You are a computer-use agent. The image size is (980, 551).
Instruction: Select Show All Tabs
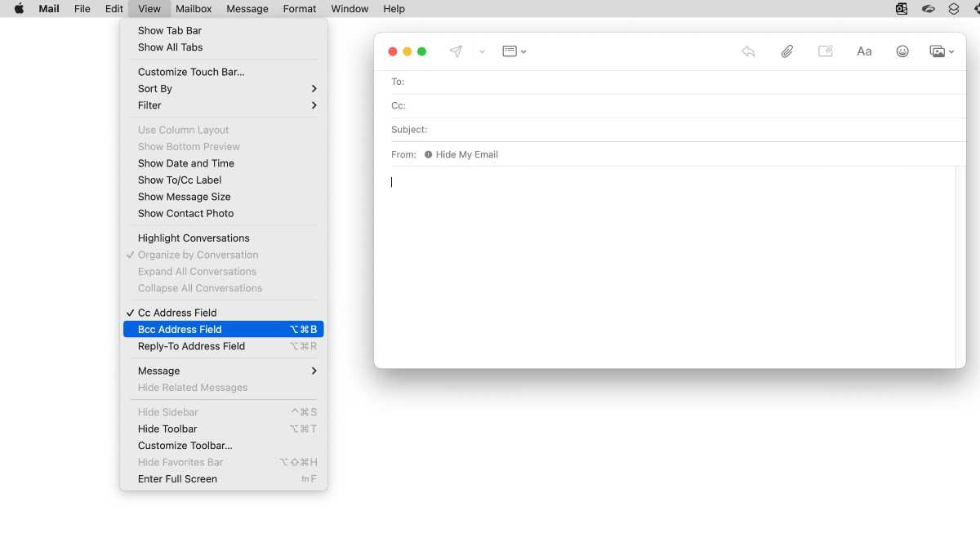pyautogui.click(x=223, y=47)
